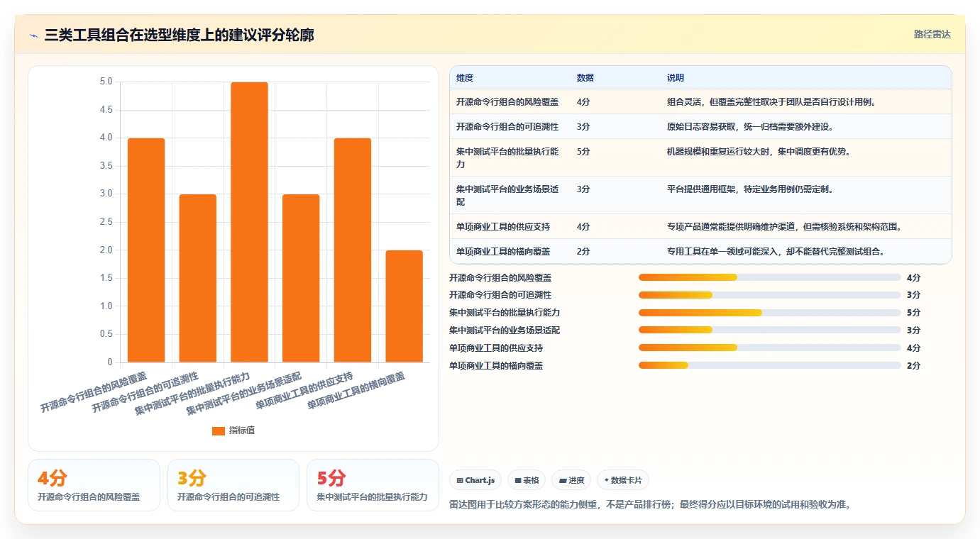
Task: Click the description starting with 专项产品通常能提供明确维护渠道
Action: pyautogui.click(x=784, y=227)
